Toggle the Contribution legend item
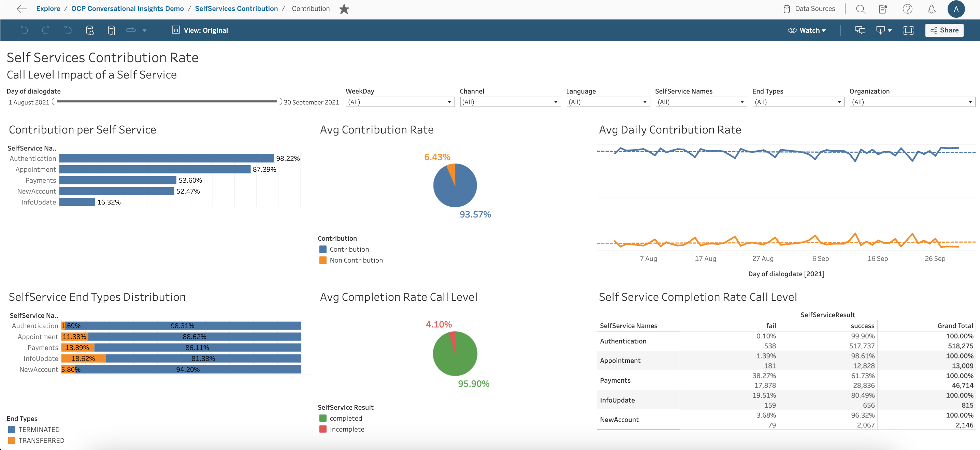The width and height of the screenshot is (980, 450). [x=349, y=249]
